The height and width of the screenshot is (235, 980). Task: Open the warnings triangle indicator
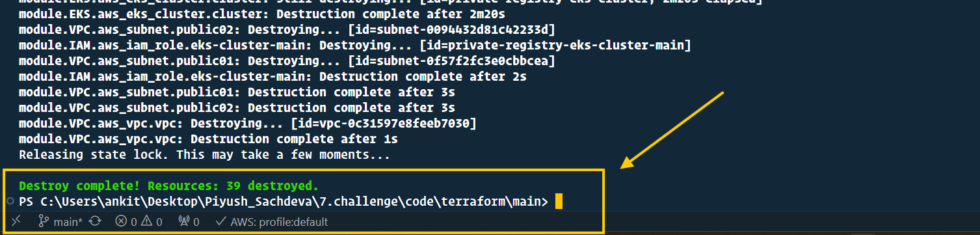click(146, 221)
